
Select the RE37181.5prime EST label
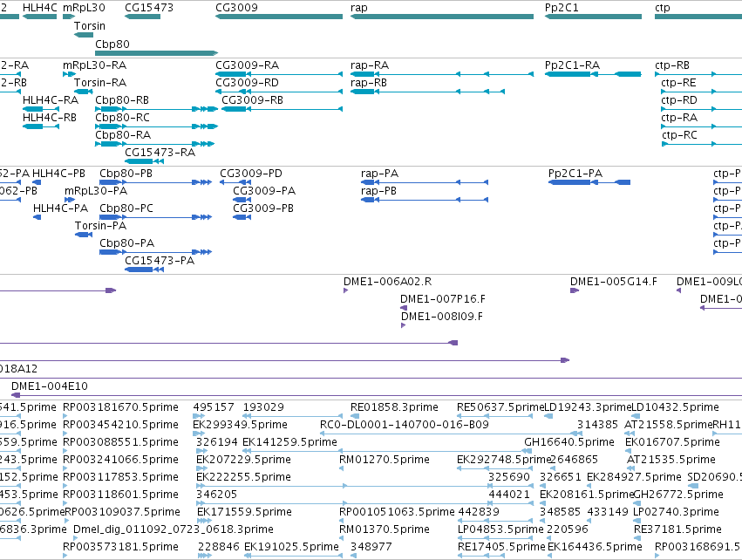click(x=677, y=529)
